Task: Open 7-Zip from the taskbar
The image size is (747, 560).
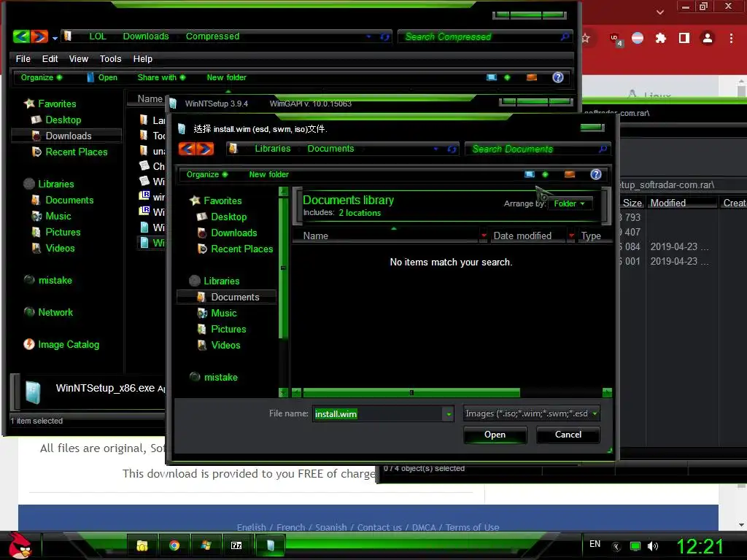Action: pos(236,545)
